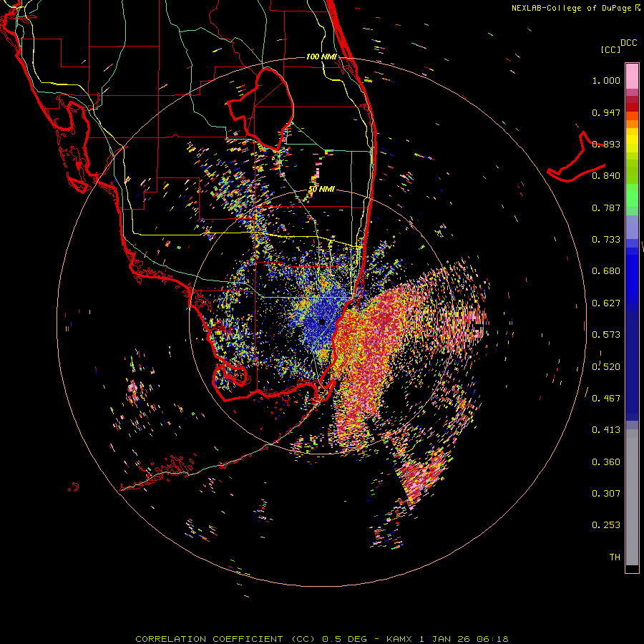Screen dimensions: 644x644
Task: Click the 1 JAN 26 date text
Action: point(446,639)
